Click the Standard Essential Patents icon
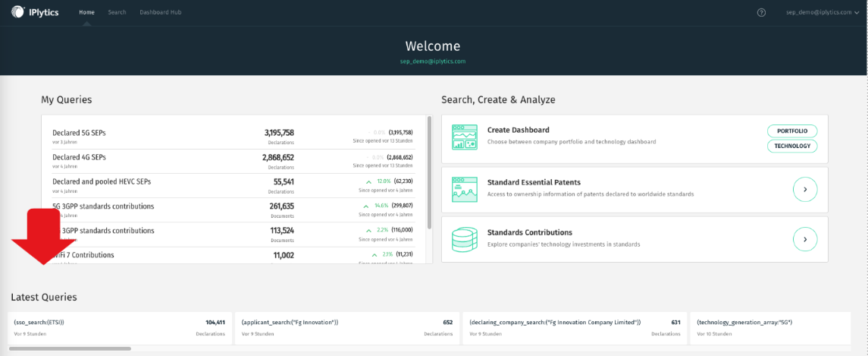Image resolution: width=868 pixels, height=356 pixels. coord(464,190)
